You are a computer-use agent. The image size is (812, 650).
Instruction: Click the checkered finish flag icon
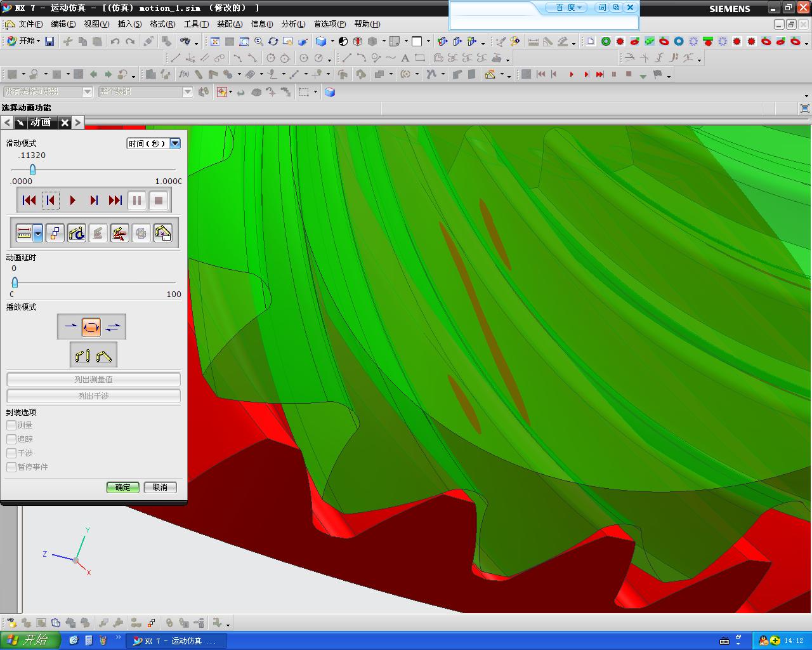658,74
